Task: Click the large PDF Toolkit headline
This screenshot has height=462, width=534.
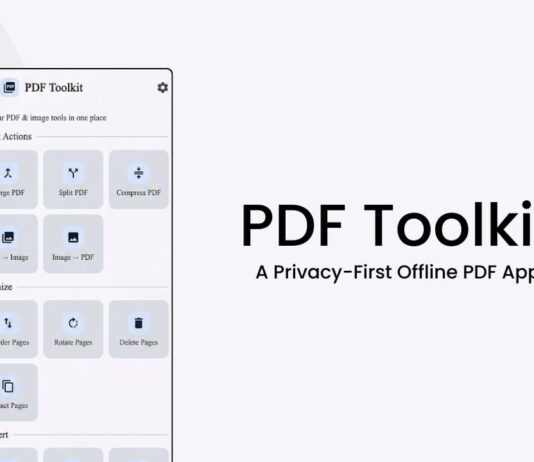Action: pos(387,225)
